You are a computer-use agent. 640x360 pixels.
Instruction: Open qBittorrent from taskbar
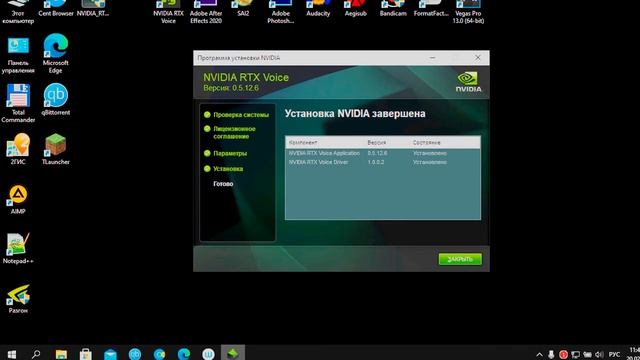135,354
